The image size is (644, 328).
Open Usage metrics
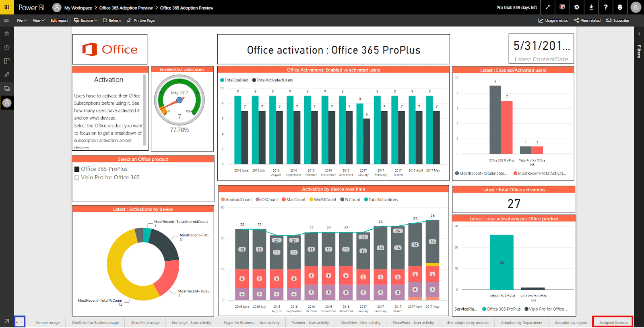(x=553, y=21)
